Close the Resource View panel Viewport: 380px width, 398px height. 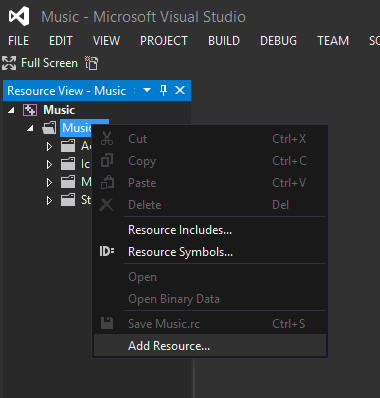(x=180, y=90)
